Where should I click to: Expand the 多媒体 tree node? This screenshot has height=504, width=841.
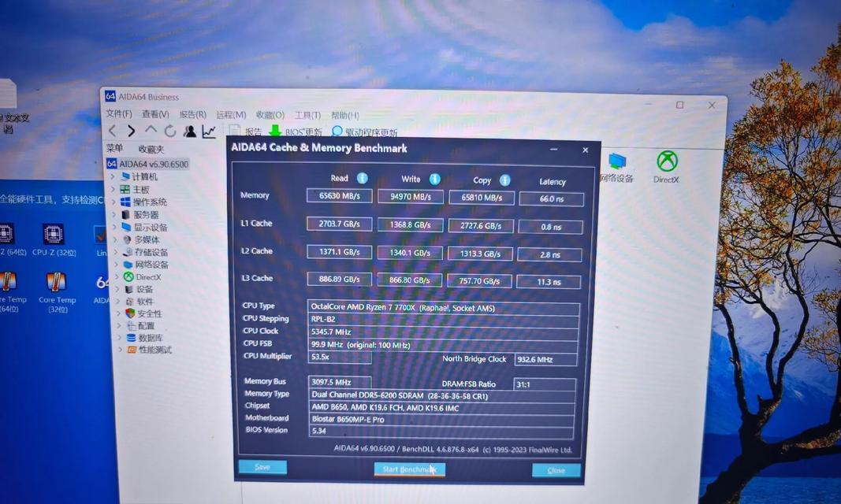(115, 239)
